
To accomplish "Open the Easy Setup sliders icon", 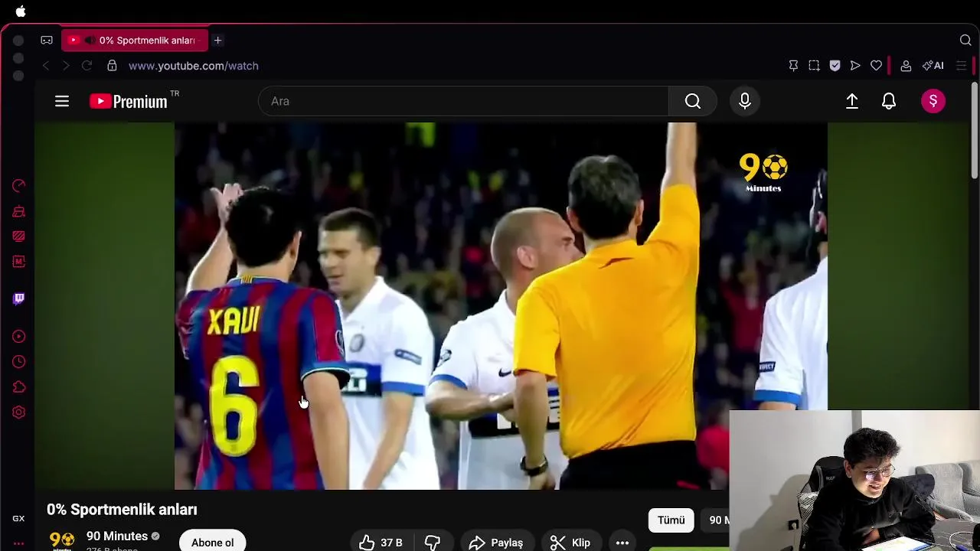I will (962, 66).
